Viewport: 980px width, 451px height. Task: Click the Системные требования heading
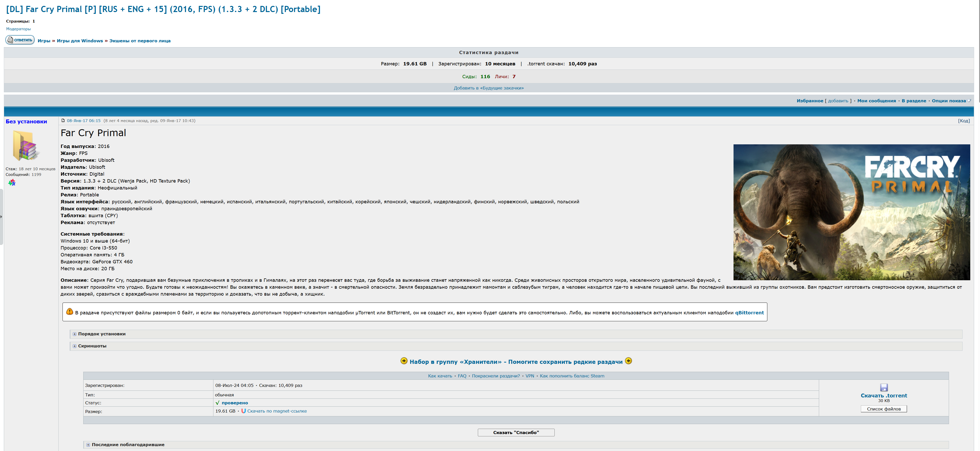pyautogui.click(x=92, y=234)
